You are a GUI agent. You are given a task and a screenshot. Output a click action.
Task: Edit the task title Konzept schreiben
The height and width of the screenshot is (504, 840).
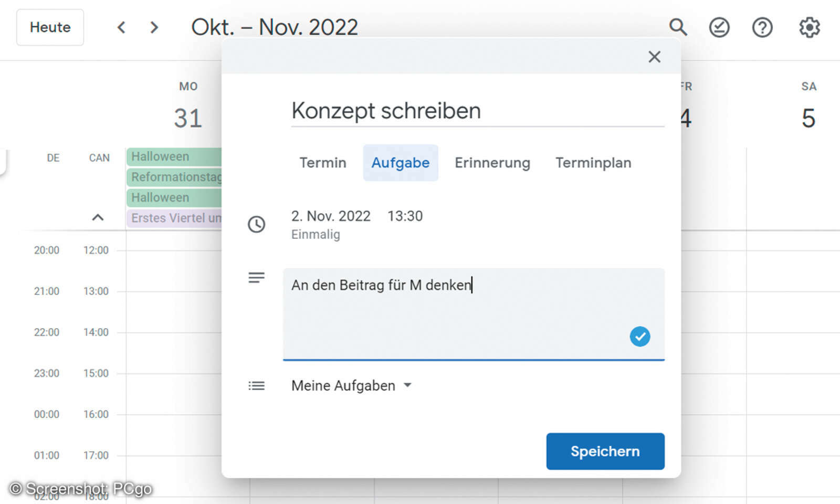[386, 111]
